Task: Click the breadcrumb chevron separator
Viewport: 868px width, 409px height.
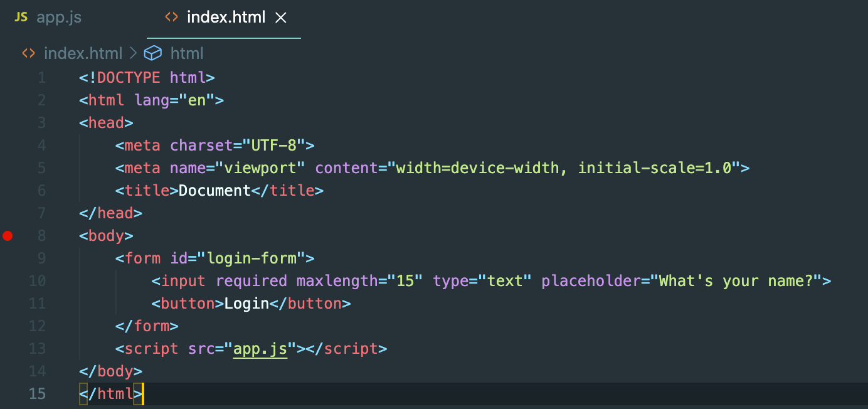Action: (x=133, y=53)
